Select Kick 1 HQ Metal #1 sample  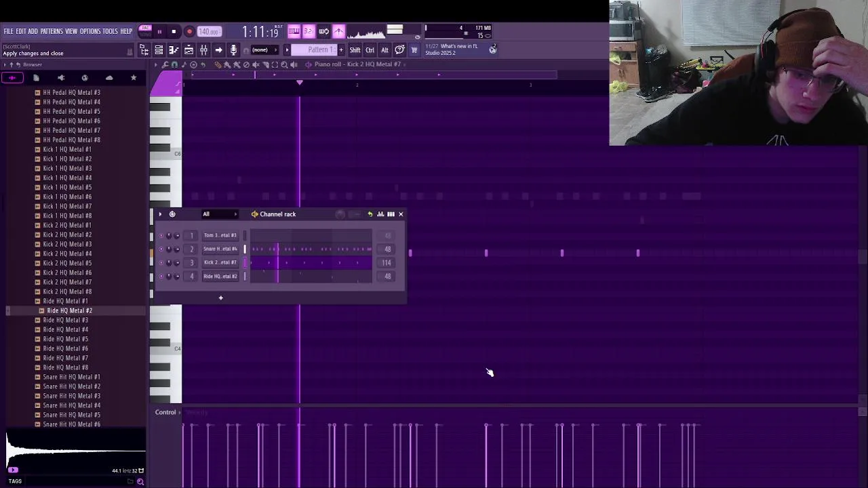(67, 149)
